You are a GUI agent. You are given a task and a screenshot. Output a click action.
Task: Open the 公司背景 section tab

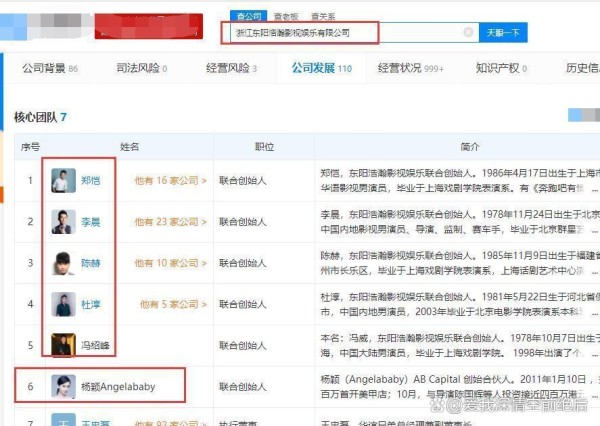(50, 69)
